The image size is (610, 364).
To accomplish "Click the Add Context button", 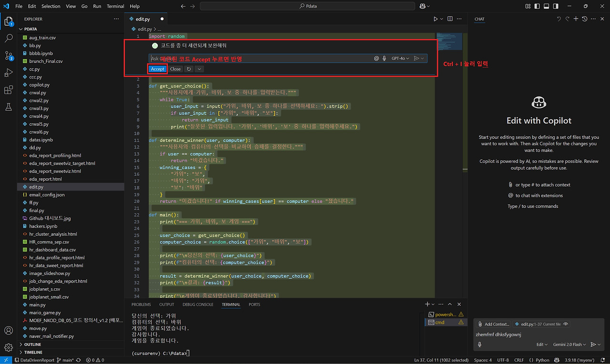I will [494, 324].
